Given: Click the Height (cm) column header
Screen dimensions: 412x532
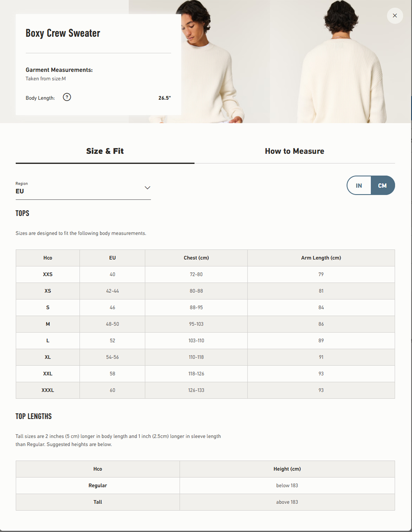Looking at the screenshot, I should tap(287, 469).
